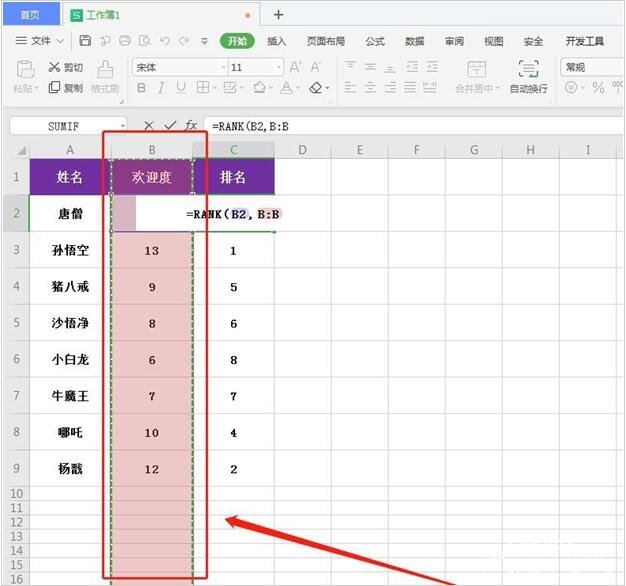
Task: Toggle Bold formatting
Action: (x=141, y=88)
